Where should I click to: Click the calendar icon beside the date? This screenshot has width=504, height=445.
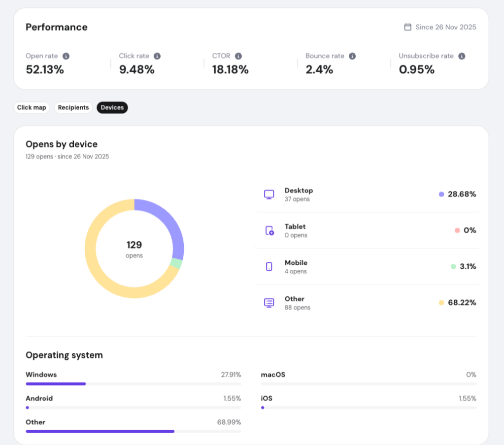(x=407, y=27)
